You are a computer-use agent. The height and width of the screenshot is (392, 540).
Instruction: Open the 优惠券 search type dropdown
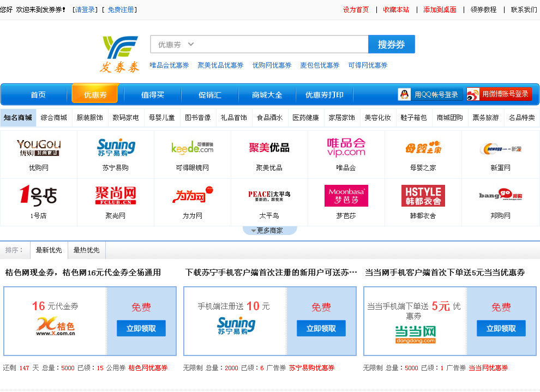coord(176,45)
